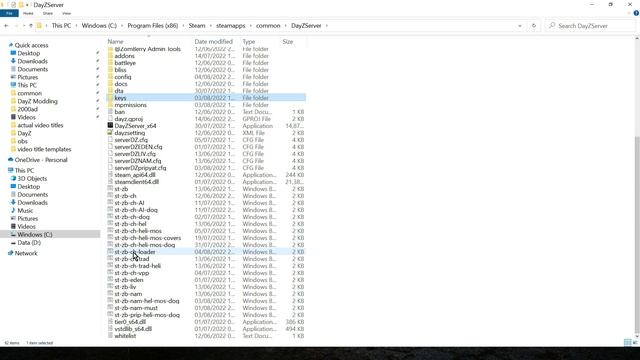The height and width of the screenshot is (360, 640).
Task: Select Steam in the breadcrumb path
Action: 197,26
